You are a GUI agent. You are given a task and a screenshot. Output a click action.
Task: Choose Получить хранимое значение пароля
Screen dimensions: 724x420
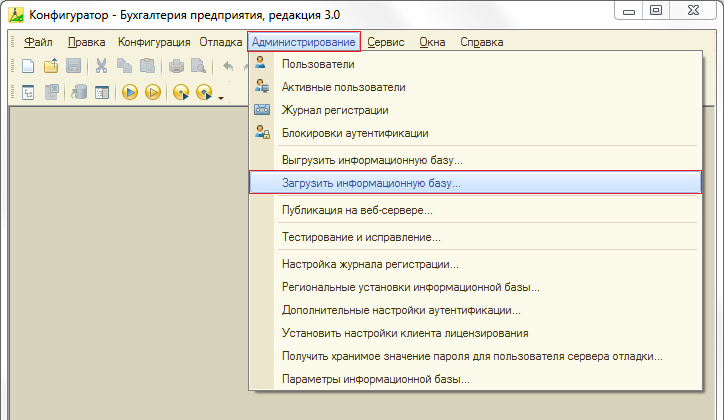pyautogui.click(x=476, y=356)
